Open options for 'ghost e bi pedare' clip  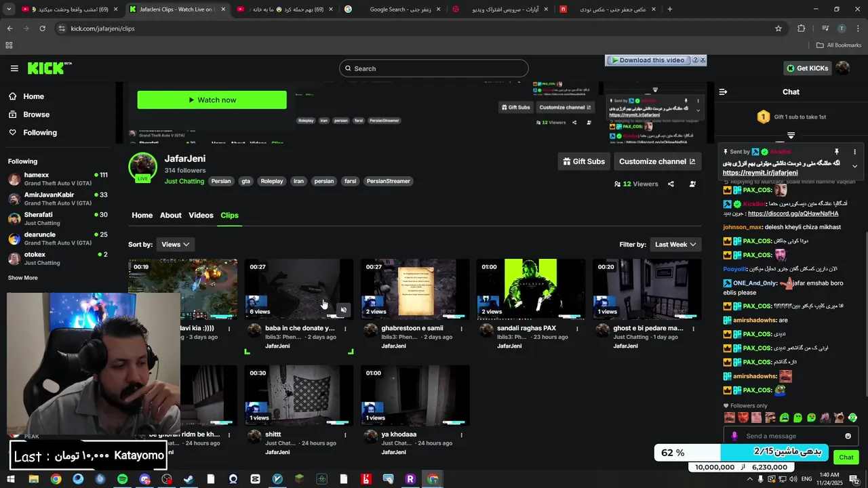(x=694, y=329)
